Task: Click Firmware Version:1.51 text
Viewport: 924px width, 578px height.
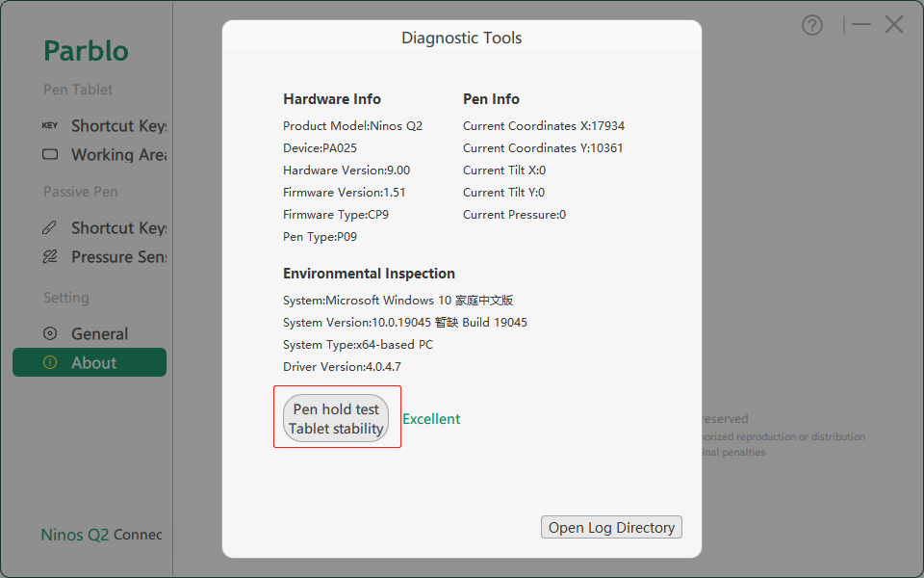Action: click(x=345, y=193)
